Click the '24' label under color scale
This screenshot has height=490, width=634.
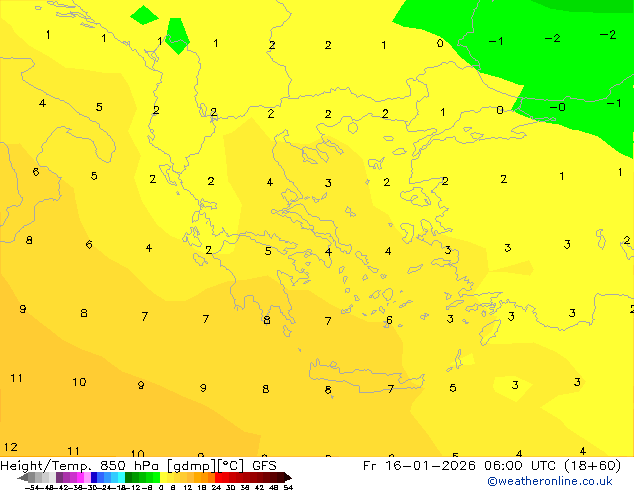point(216,487)
